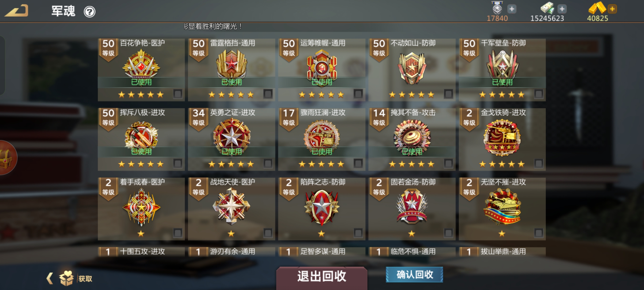Select the 十围五攻-进攻 card
This screenshot has width=644, height=290.
pos(141,252)
